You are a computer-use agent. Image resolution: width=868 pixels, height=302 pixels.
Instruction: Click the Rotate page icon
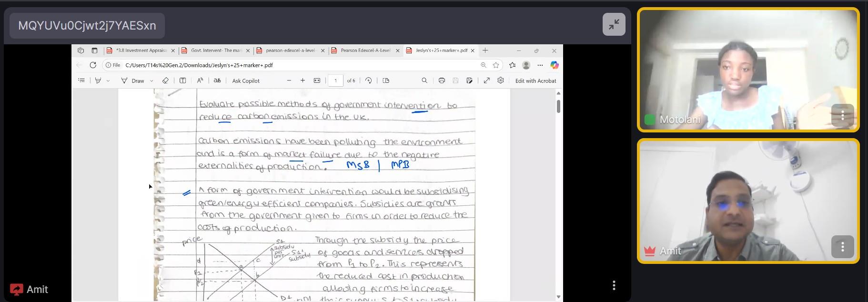(368, 81)
